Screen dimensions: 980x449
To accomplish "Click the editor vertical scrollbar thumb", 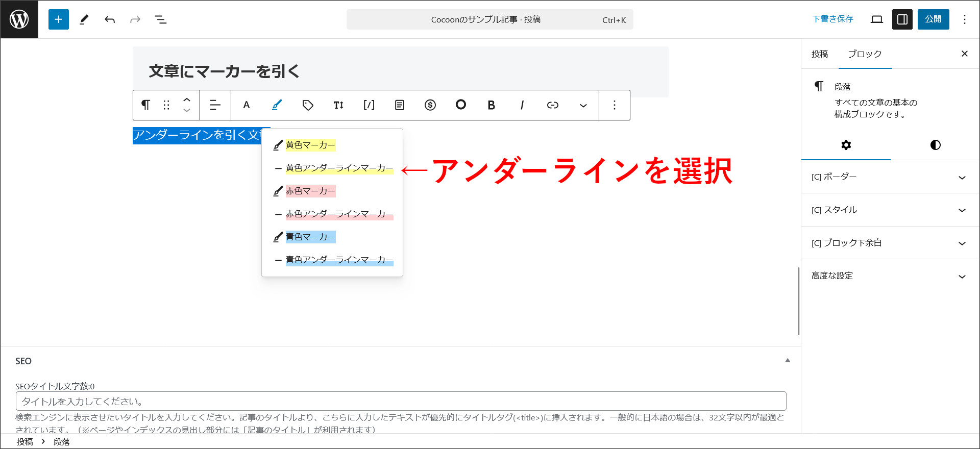I will pos(798,301).
